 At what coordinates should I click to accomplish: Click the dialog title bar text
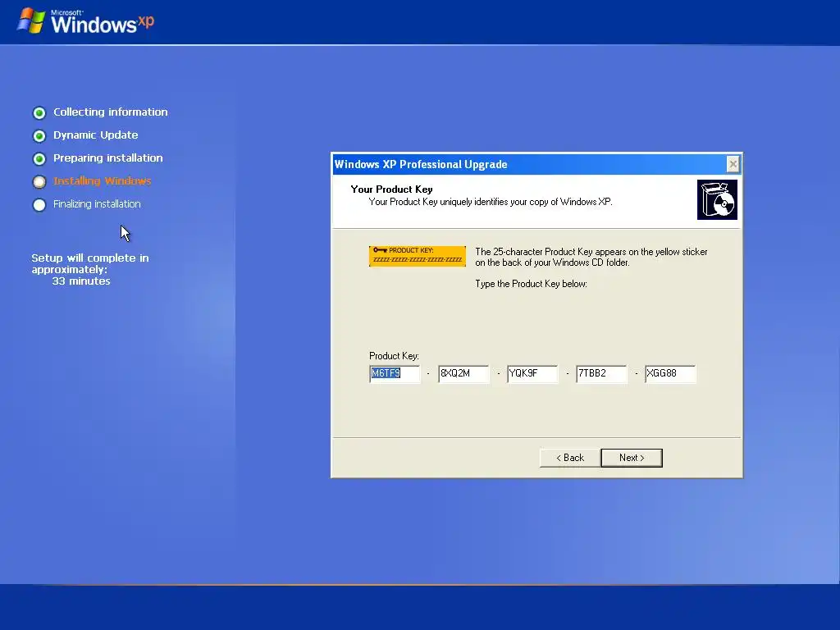click(x=421, y=164)
